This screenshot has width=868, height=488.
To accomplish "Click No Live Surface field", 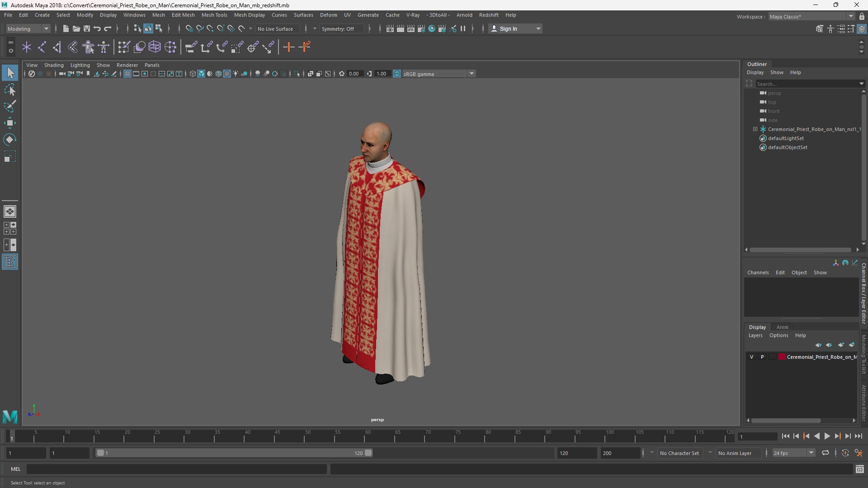I will tap(277, 28).
